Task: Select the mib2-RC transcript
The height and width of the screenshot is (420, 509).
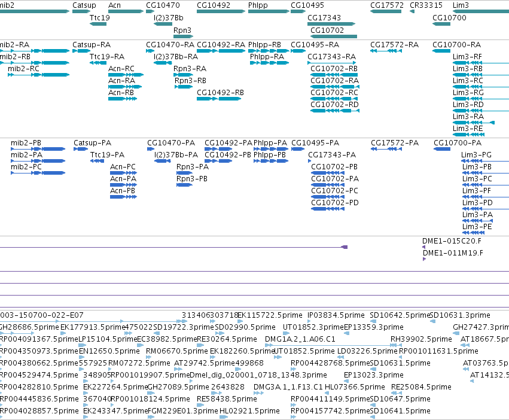Action: [x=39, y=75]
